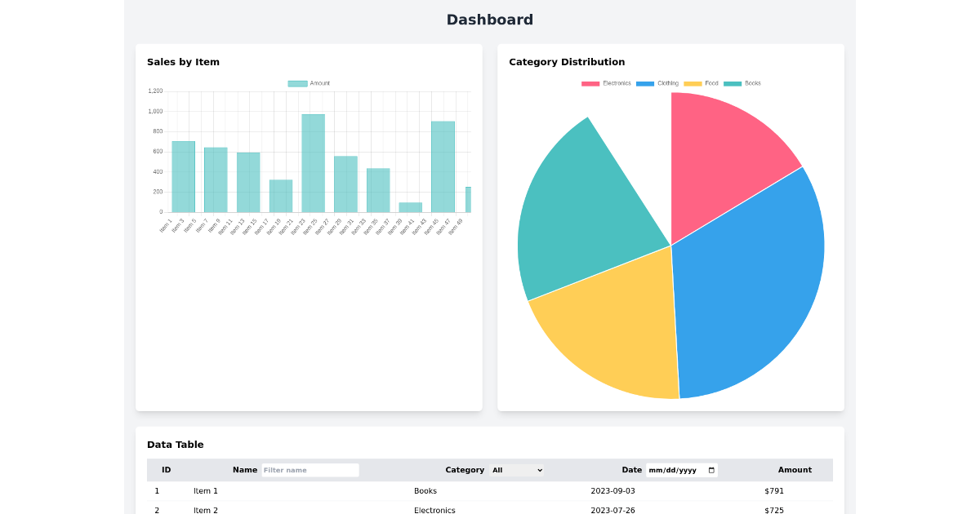Open the Category filter dropdown
Screen dimensions: 980x514
point(516,470)
